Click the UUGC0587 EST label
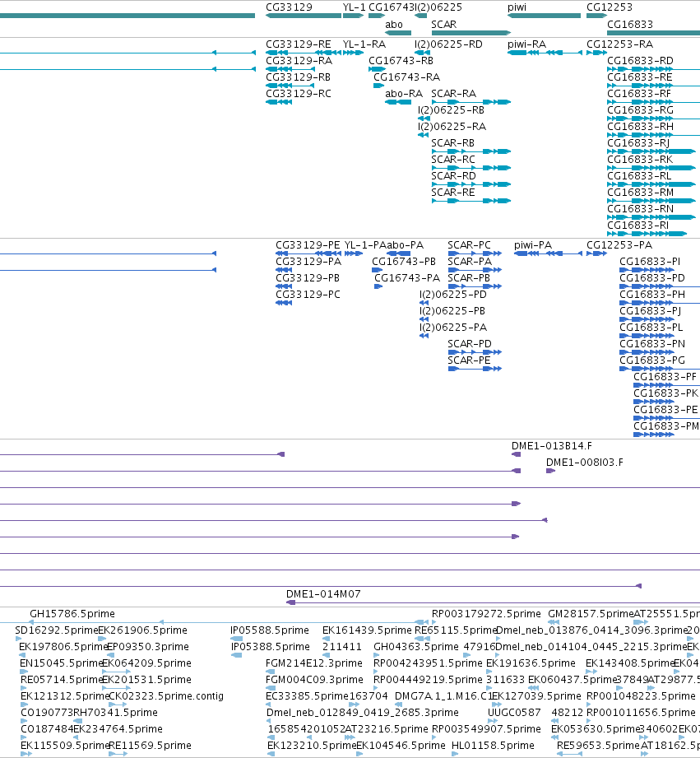This screenshot has width=700, height=758. [514, 713]
